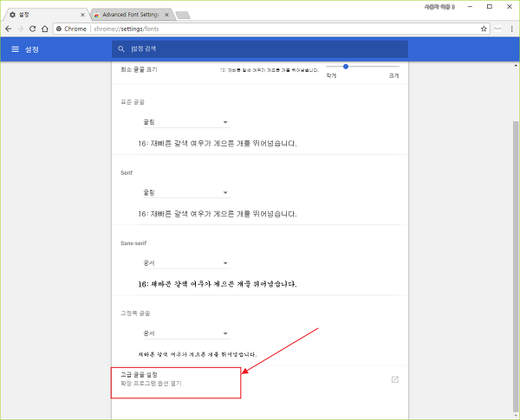Click the Serif section label
The width and height of the screenshot is (520, 420).
click(127, 172)
